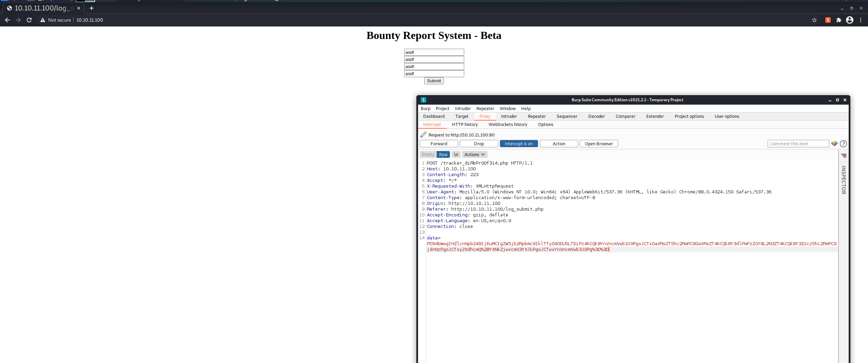Click the browser back arrow
868x363 pixels.
(7, 20)
